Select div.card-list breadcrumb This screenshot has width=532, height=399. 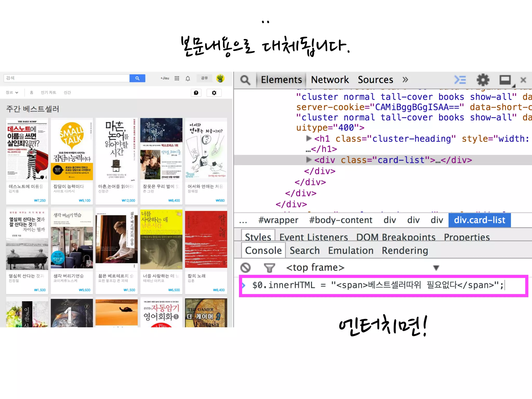pyautogui.click(x=479, y=220)
